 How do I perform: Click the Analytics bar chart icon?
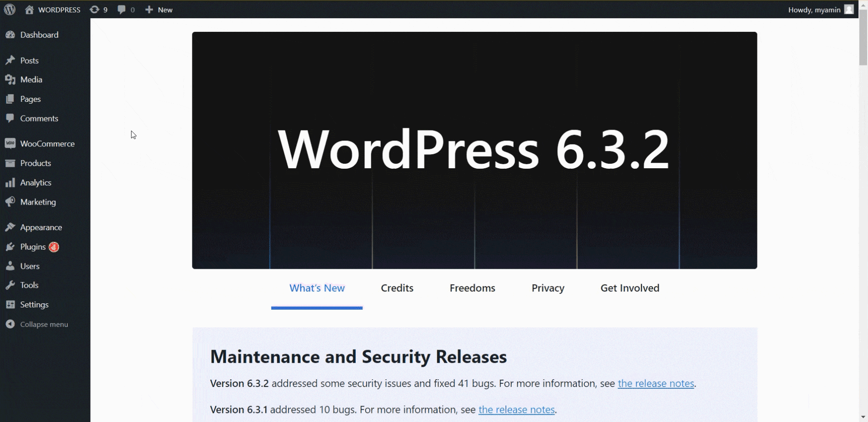[x=10, y=183]
